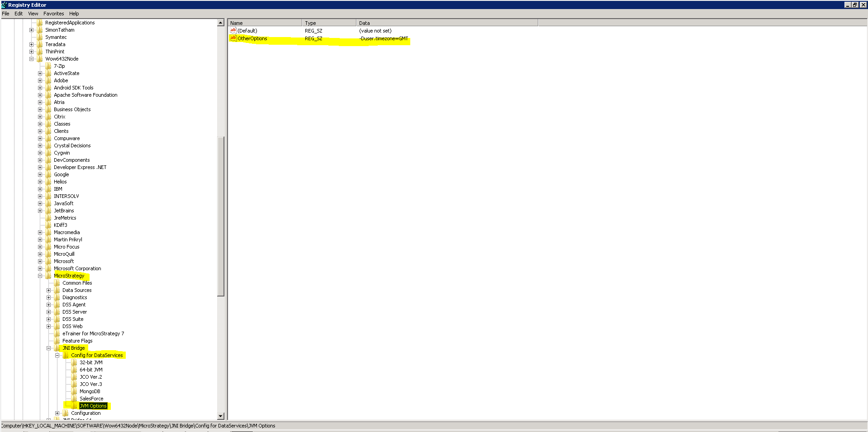Click the Registry Editor title bar icon
The image size is (868, 432).
[3, 5]
